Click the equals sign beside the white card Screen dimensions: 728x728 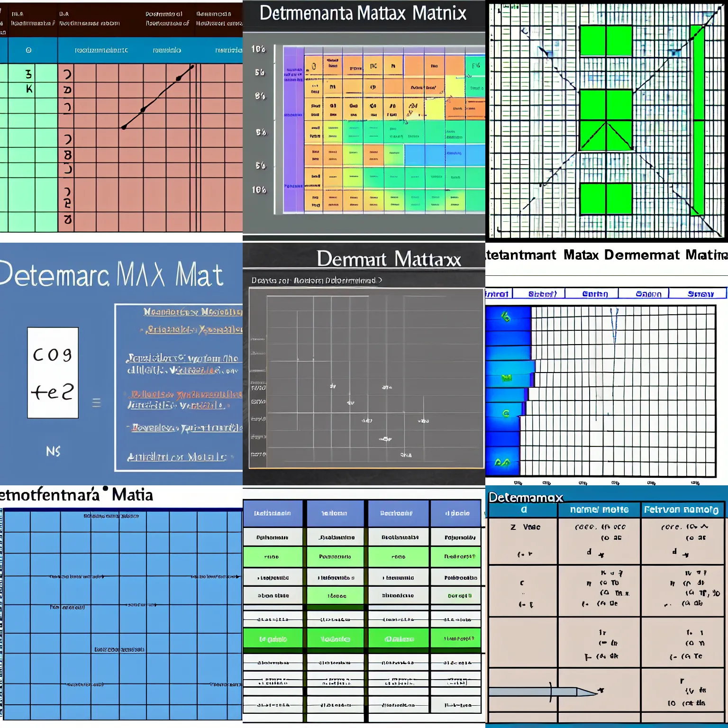96,403
